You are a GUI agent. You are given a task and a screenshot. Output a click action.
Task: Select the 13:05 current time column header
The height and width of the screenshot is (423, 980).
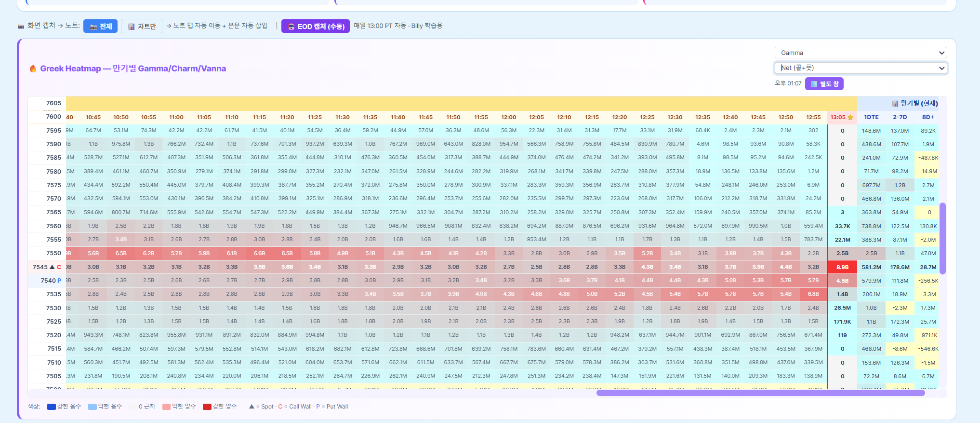click(x=842, y=117)
